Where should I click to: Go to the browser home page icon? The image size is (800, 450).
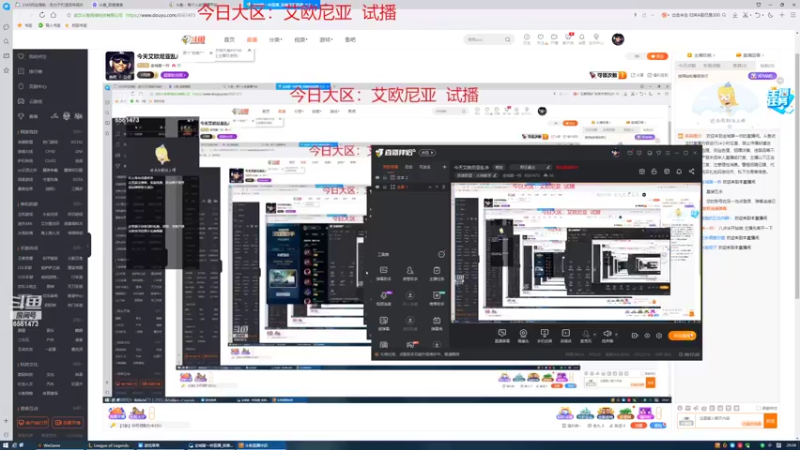(x=53, y=15)
